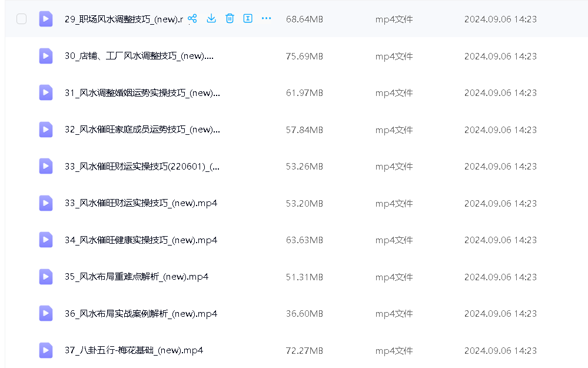Click the share icon for file 29
588x368 pixels.
192,19
